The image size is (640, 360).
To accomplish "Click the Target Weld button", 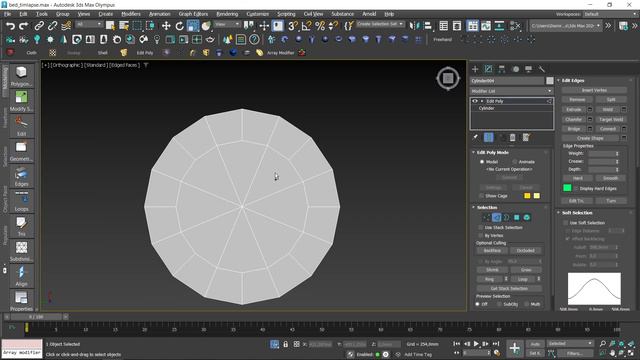I will coord(611,120).
